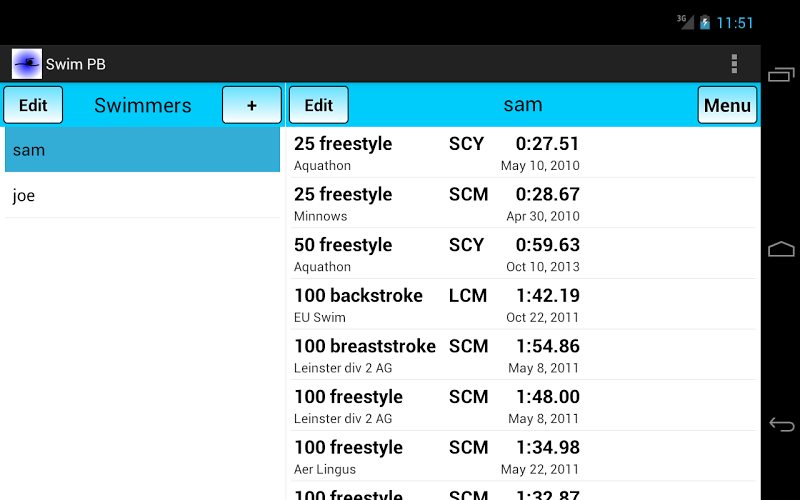Viewport: 800px width, 500px height.
Task: Tap the 3G signal indicator icon
Action: 685,21
